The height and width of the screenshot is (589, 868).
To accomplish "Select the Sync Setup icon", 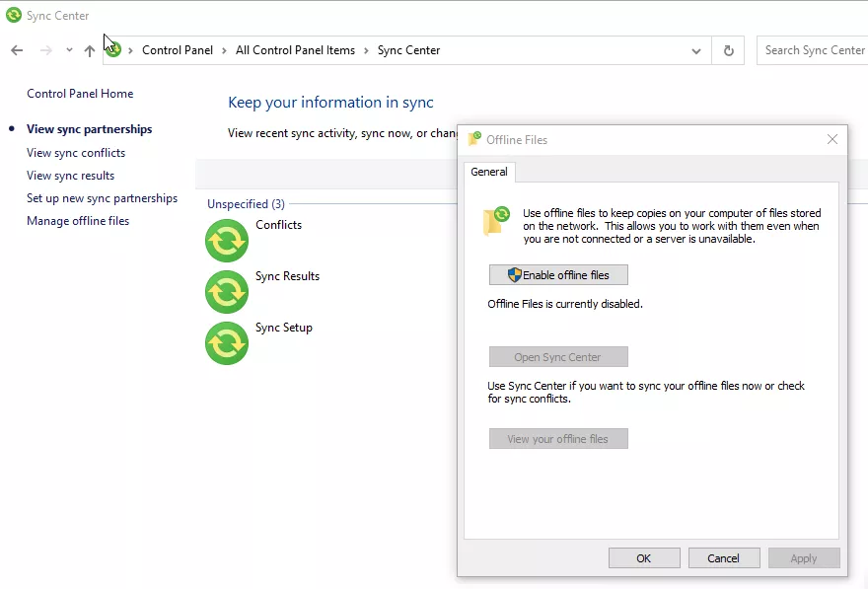I will click(227, 343).
